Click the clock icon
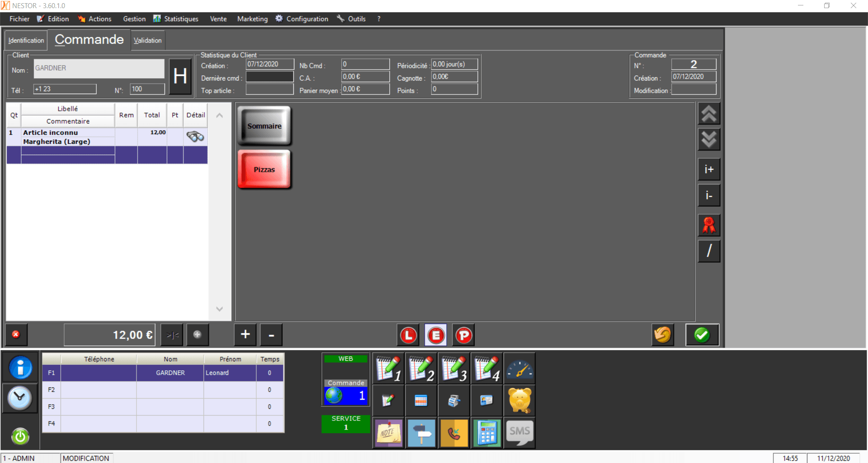Image resolution: width=868 pixels, height=463 pixels. [x=20, y=398]
